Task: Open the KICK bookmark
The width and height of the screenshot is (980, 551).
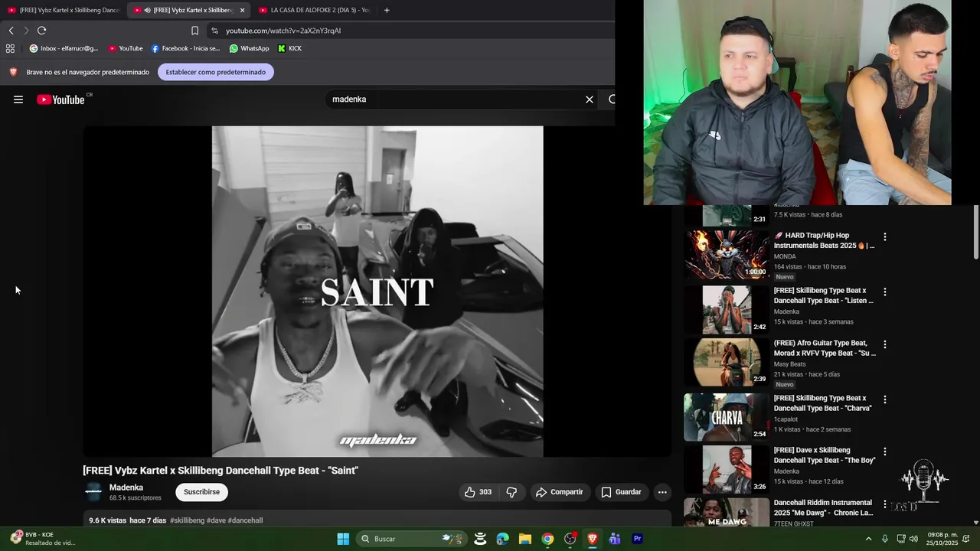Action: click(289, 48)
